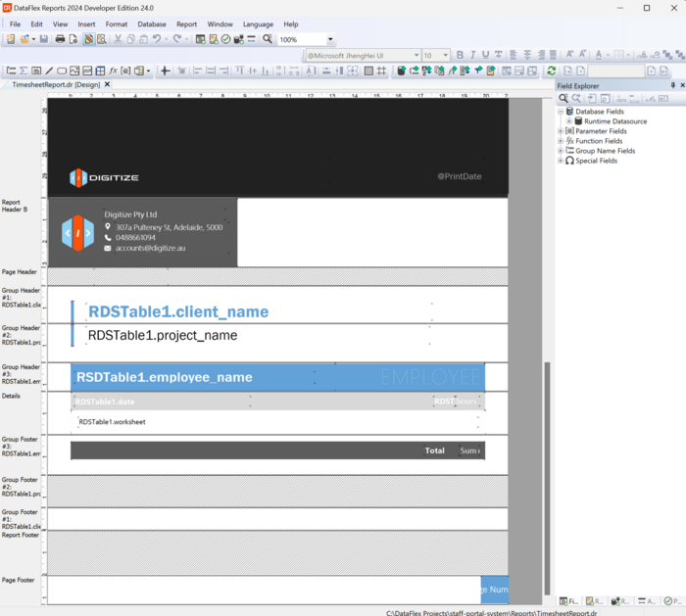686x616 pixels.
Task: Open the font name dropdown
Action: [414, 56]
